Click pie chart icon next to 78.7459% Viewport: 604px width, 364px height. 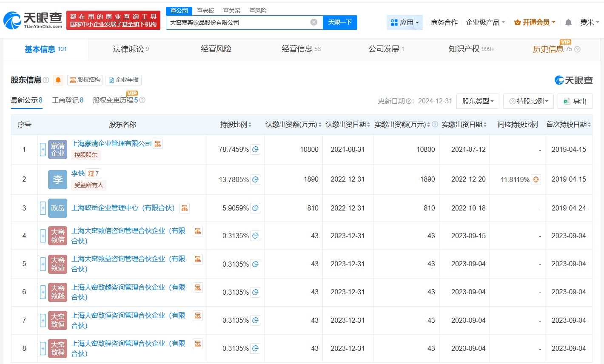[x=255, y=149]
